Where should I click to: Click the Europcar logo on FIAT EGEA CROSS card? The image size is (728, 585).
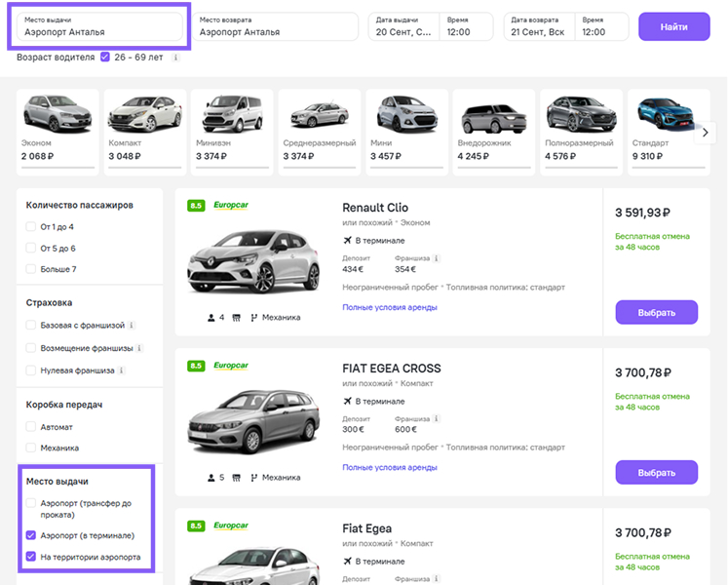point(231,366)
